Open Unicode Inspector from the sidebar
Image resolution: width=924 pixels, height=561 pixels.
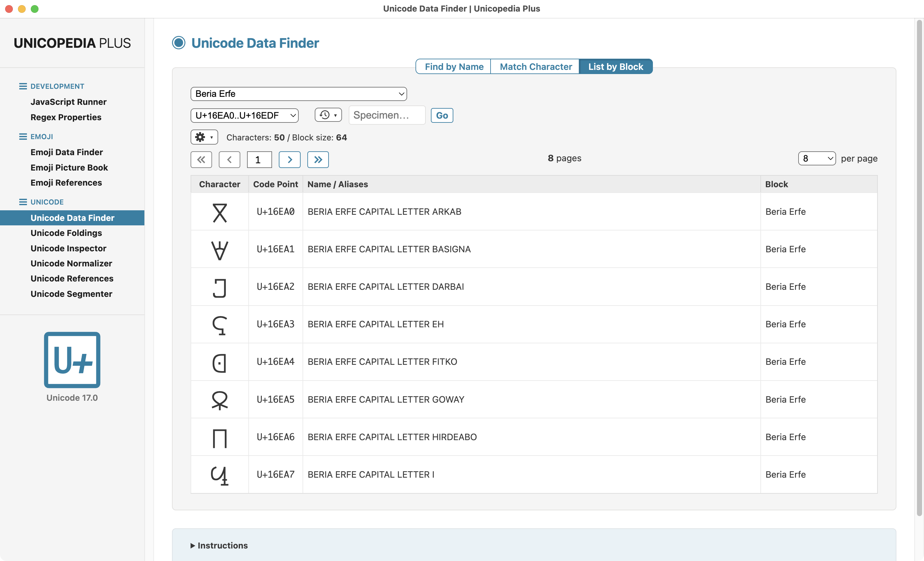[68, 248]
